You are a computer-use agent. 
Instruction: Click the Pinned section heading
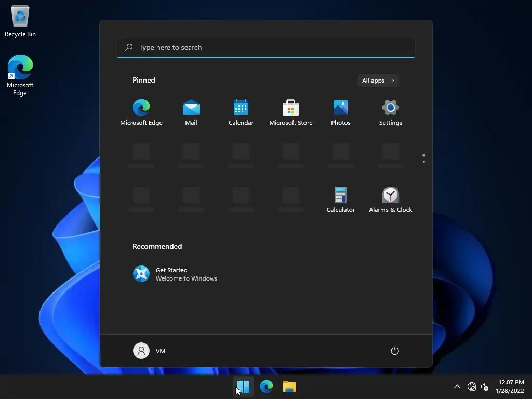(x=143, y=80)
